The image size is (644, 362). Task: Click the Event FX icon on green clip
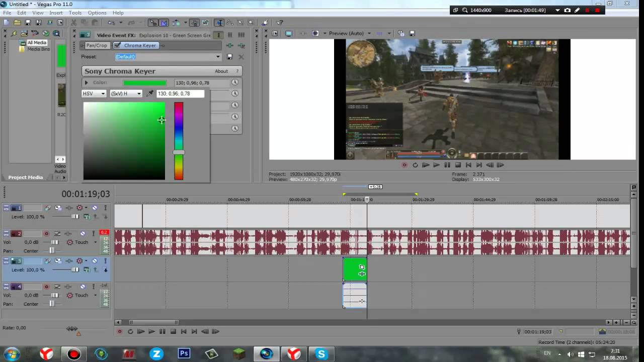(x=362, y=274)
